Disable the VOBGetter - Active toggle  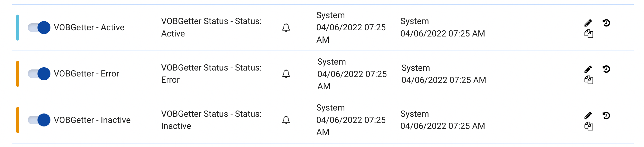[39, 28]
